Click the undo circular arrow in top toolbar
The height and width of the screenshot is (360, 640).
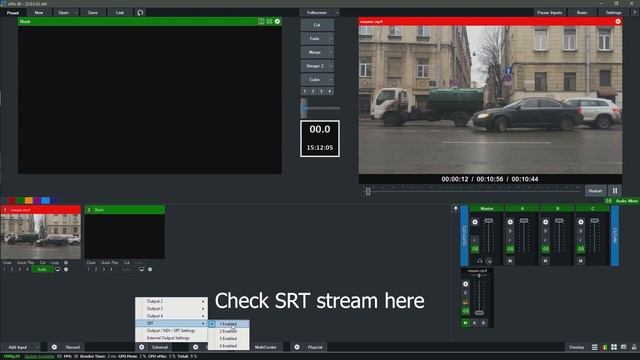click(140, 13)
